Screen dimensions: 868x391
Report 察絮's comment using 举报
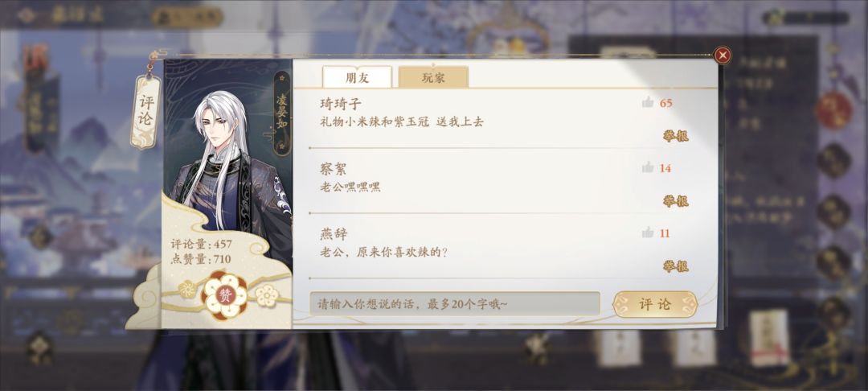[675, 201]
